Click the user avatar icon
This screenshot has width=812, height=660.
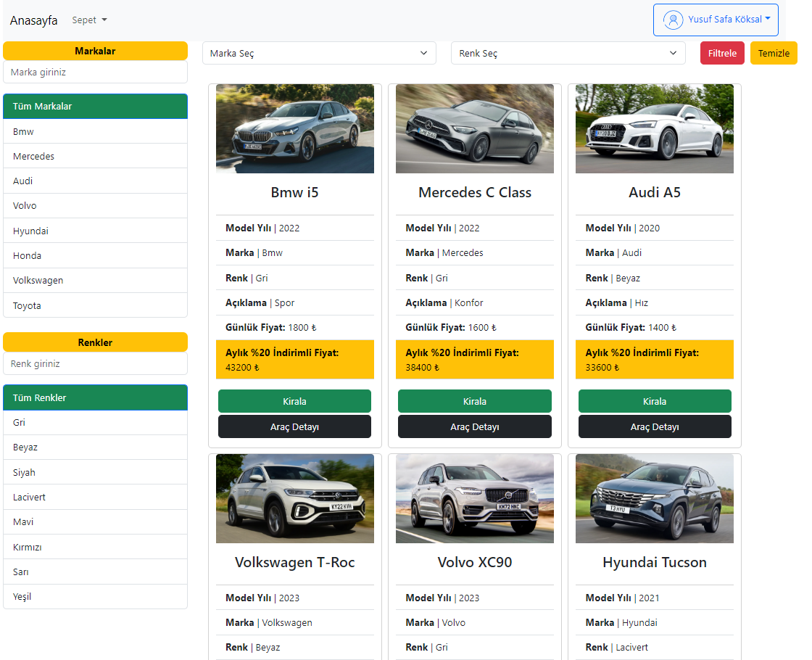pos(673,20)
